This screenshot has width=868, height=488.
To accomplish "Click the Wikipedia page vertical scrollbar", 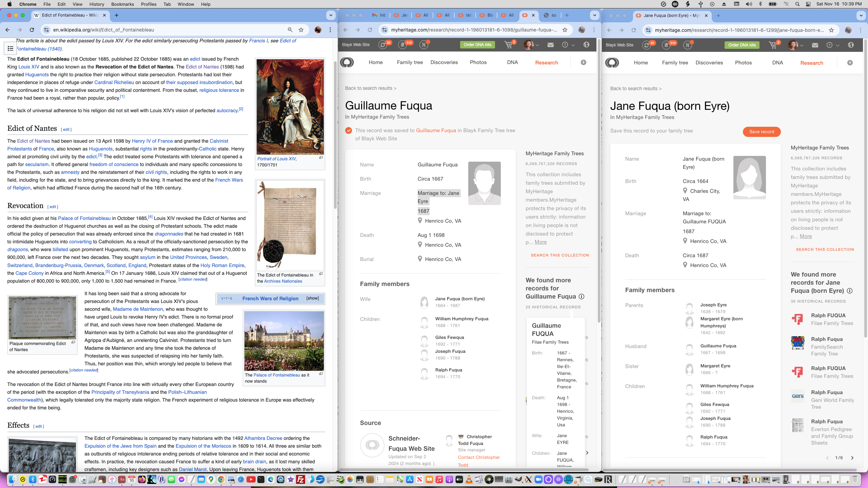I will (x=335, y=136).
